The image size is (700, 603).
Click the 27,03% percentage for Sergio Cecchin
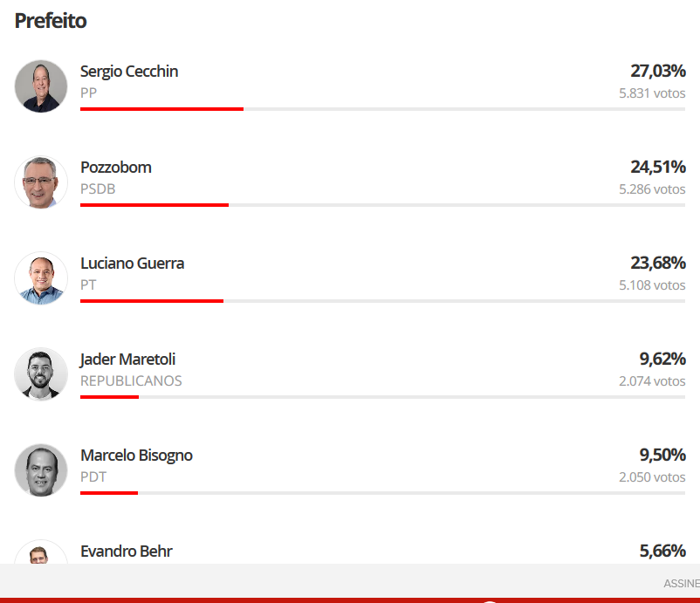(658, 71)
